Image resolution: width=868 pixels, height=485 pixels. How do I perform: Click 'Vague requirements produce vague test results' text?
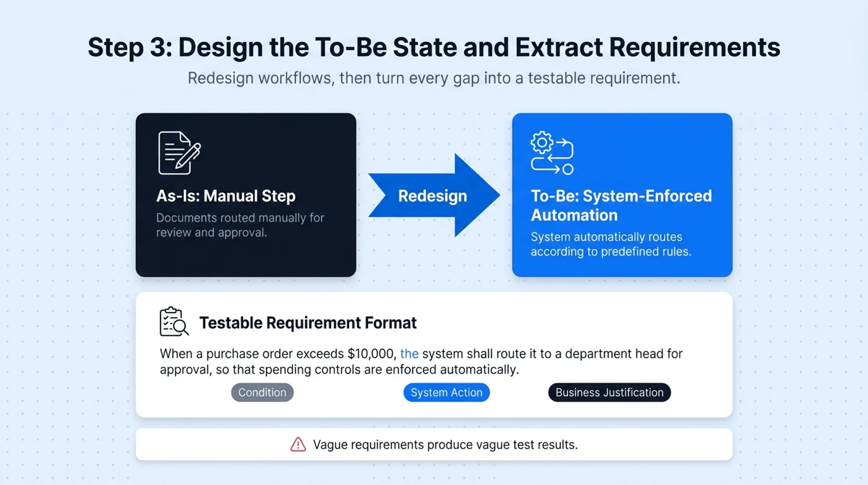pyautogui.click(x=445, y=444)
